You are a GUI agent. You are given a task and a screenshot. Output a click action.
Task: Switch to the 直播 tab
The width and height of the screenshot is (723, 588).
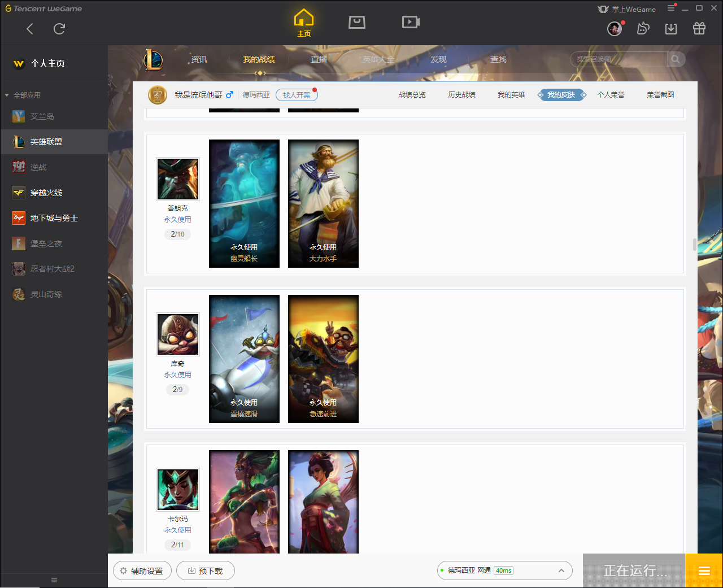pyautogui.click(x=319, y=59)
